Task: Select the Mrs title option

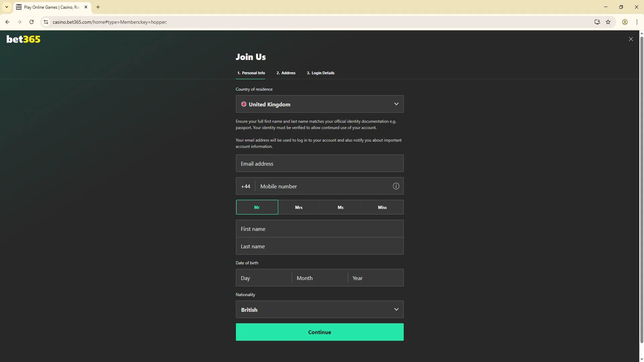Action: (299, 207)
